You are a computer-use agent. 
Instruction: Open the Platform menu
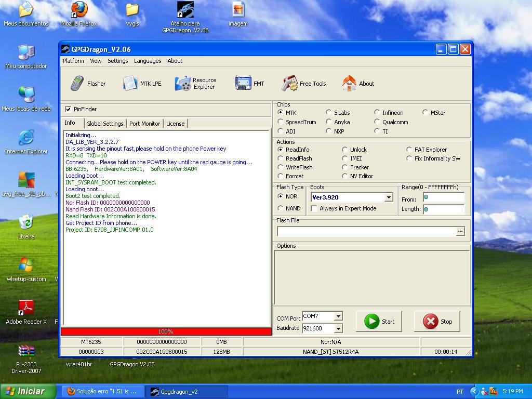click(x=73, y=61)
